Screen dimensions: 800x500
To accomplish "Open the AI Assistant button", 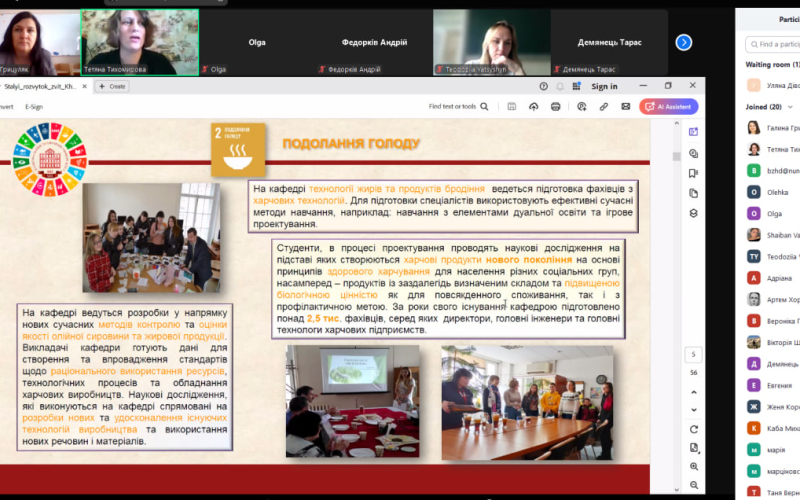I will coord(668,107).
